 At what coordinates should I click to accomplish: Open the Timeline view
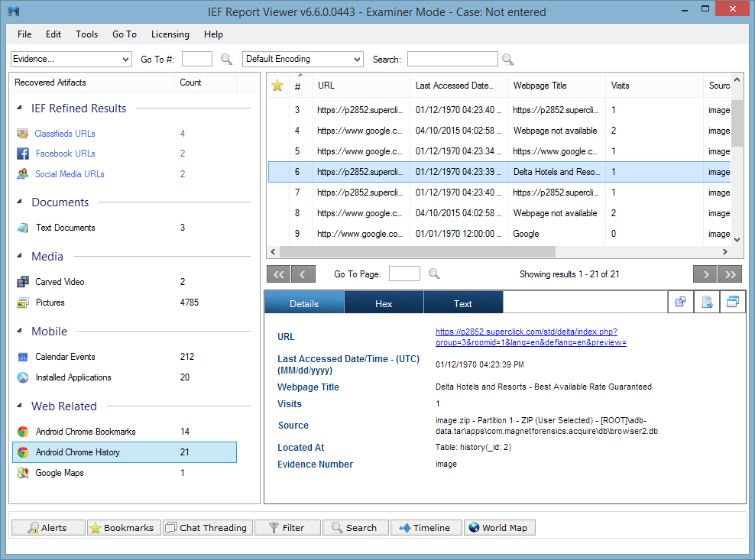tap(426, 528)
